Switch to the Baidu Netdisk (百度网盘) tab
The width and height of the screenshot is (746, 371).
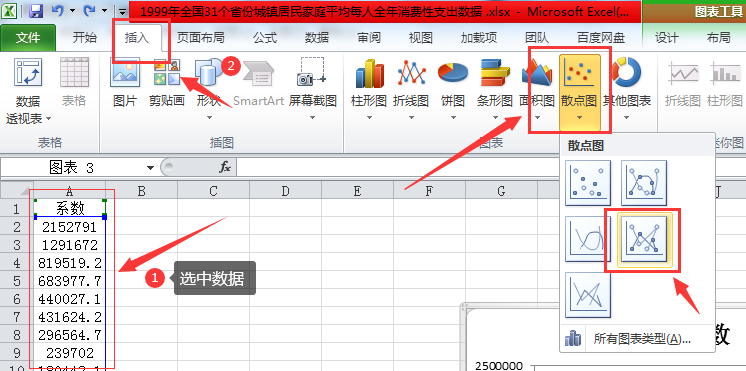(601, 38)
